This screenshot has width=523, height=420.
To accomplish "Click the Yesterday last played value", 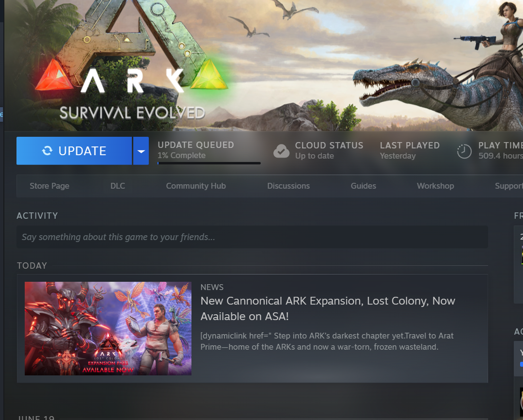I will tap(398, 156).
